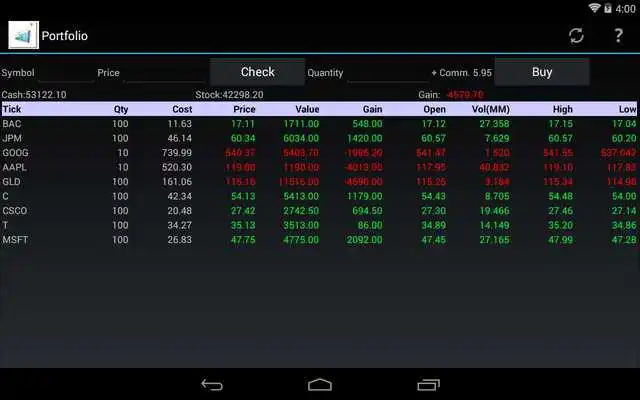Click AAPL cost 520.30
The width and height of the screenshot is (640, 400).
177,167
